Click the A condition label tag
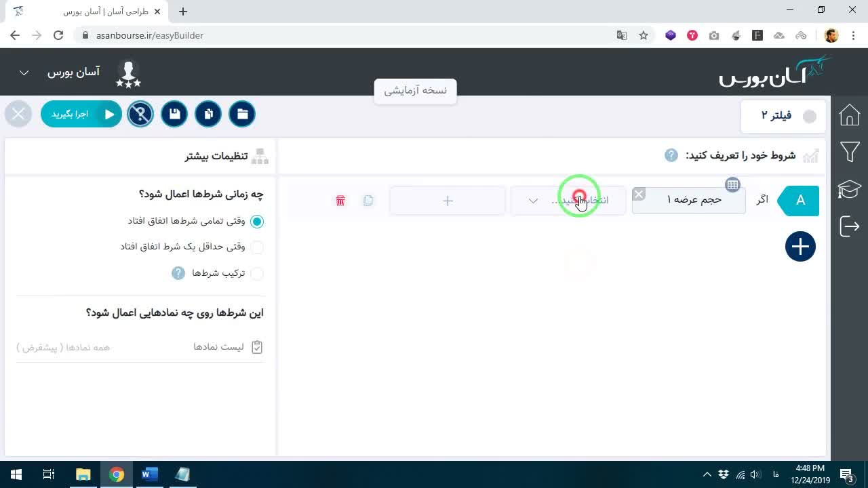This screenshot has height=488, width=868. coord(800,201)
